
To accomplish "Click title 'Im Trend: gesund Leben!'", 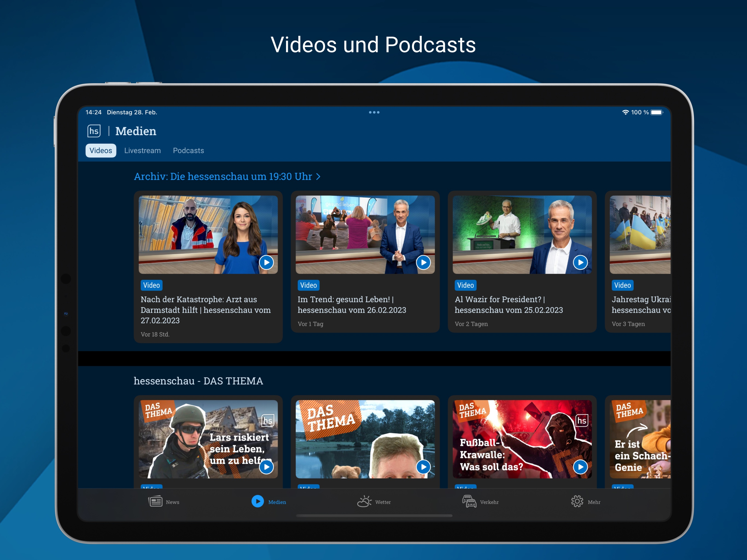I will point(352,305).
